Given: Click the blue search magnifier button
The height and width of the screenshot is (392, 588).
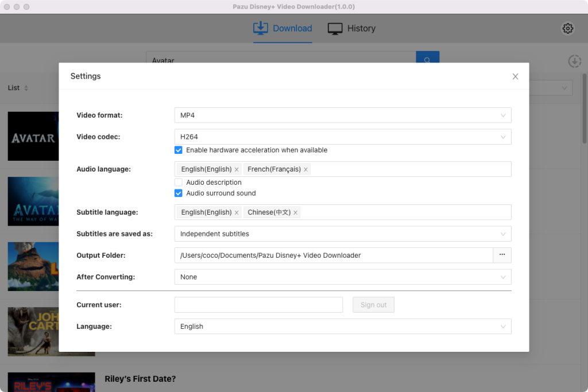Looking at the screenshot, I should coord(427,57).
